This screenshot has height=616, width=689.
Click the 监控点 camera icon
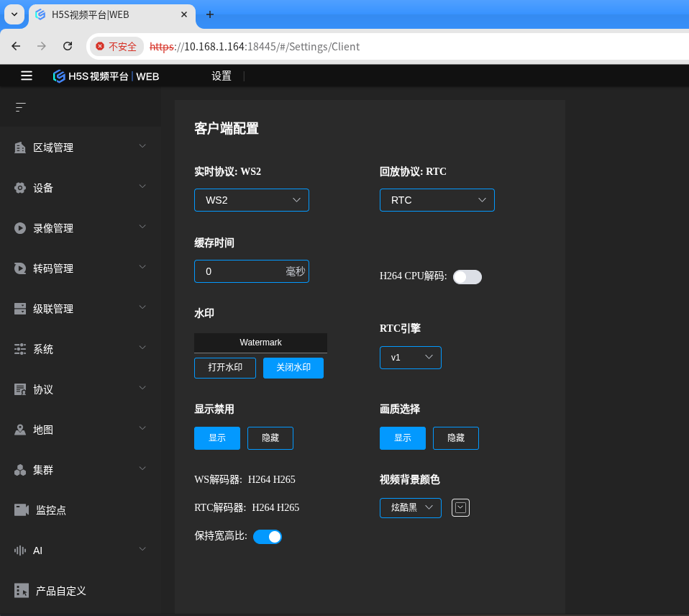22,510
